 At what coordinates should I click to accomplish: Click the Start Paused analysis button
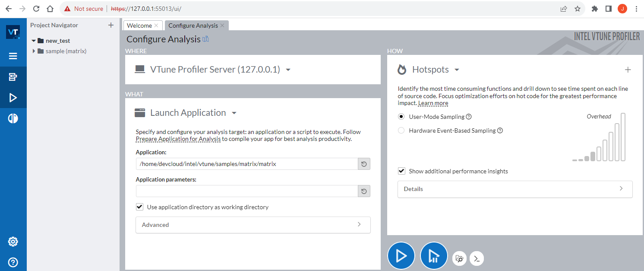click(x=434, y=256)
